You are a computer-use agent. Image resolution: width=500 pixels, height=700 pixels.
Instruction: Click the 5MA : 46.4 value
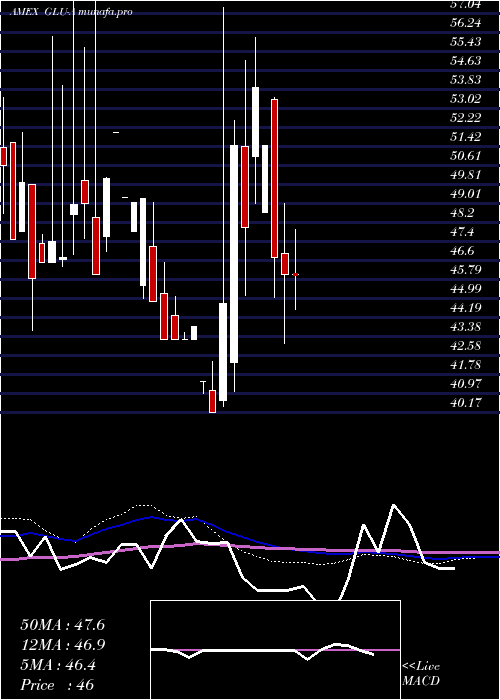58,665
